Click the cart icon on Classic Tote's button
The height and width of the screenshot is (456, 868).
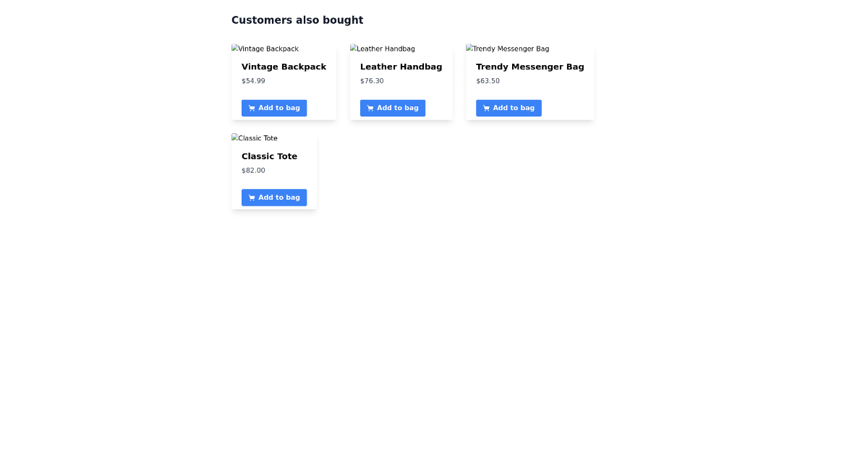tap(251, 197)
